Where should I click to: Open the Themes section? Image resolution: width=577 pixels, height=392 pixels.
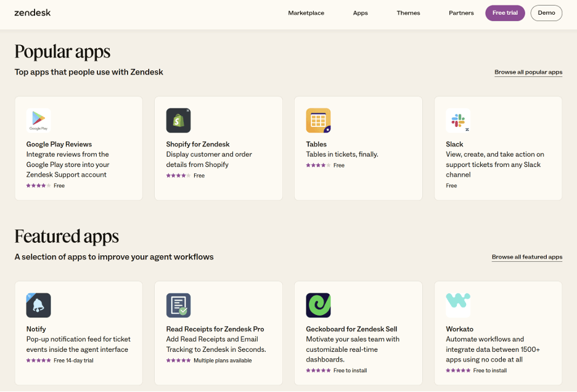click(x=408, y=12)
